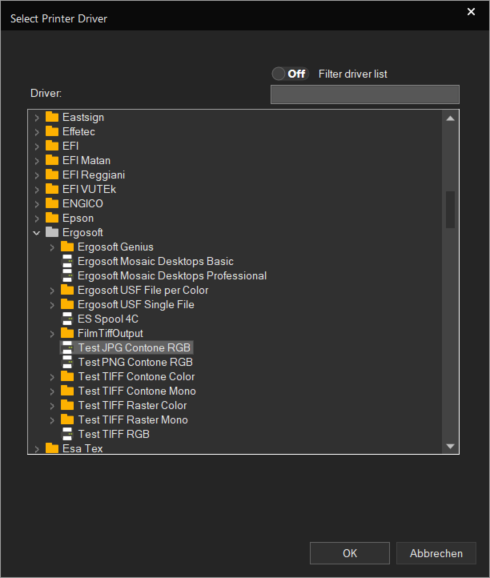The width and height of the screenshot is (490, 578).
Task: Expand the Ergosoft USF Single File node
Action: (x=52, y=305)
